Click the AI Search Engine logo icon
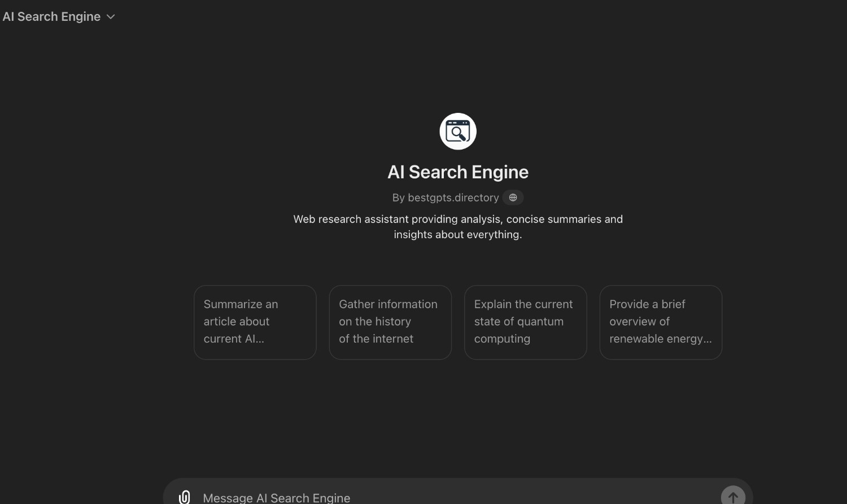 coord(458,132)
